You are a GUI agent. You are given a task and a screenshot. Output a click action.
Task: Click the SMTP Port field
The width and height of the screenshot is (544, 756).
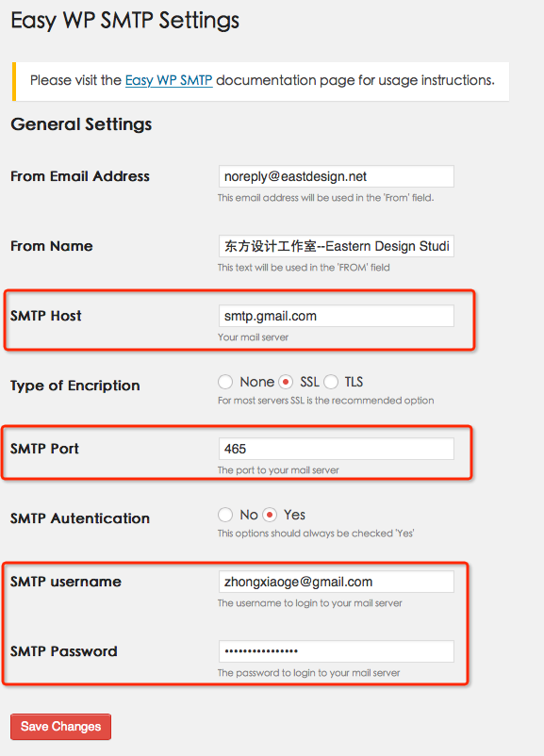pos(337,449)
